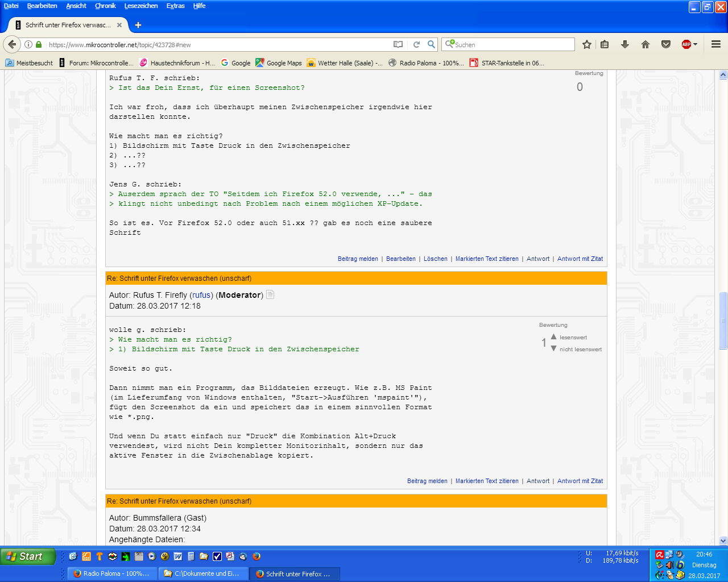
Task: Open the Firefox hamburger menu
Action: point(716,44)
